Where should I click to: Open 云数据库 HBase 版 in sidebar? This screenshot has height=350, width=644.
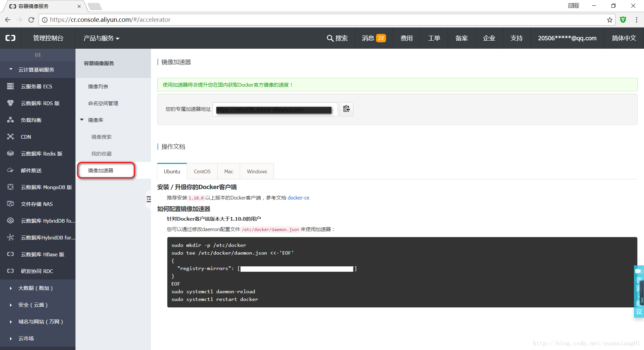pyautogui.click(x=38, y=254)
